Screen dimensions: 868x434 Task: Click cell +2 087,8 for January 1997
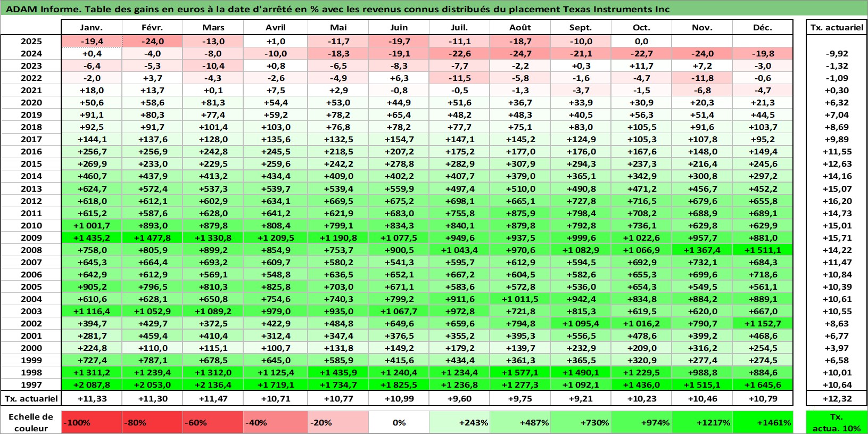click(x=92, y=384)
